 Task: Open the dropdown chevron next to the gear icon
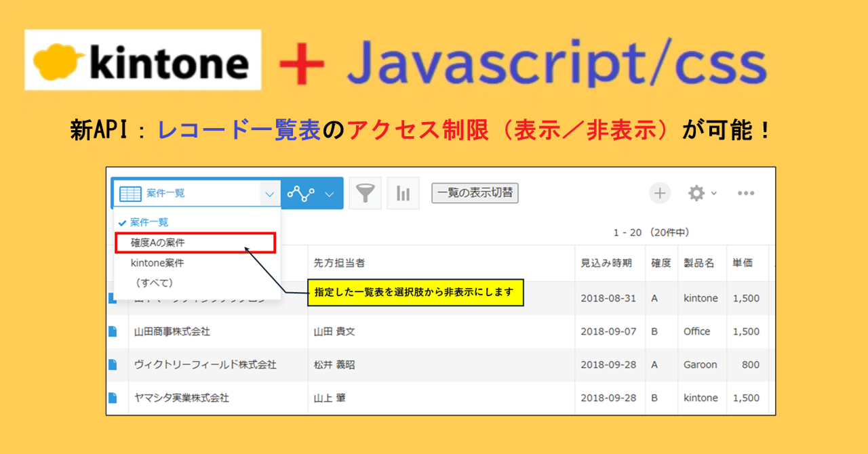click(x=713, y=193)
